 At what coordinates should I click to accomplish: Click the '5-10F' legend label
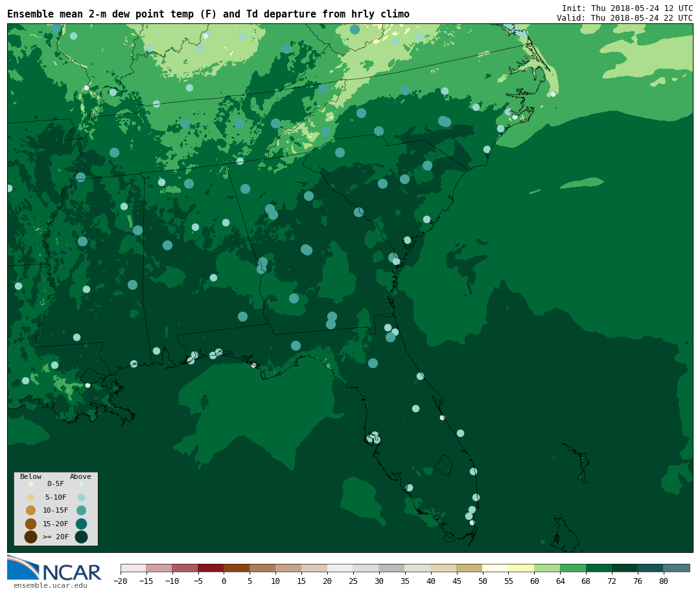click(x=56, y=497)
